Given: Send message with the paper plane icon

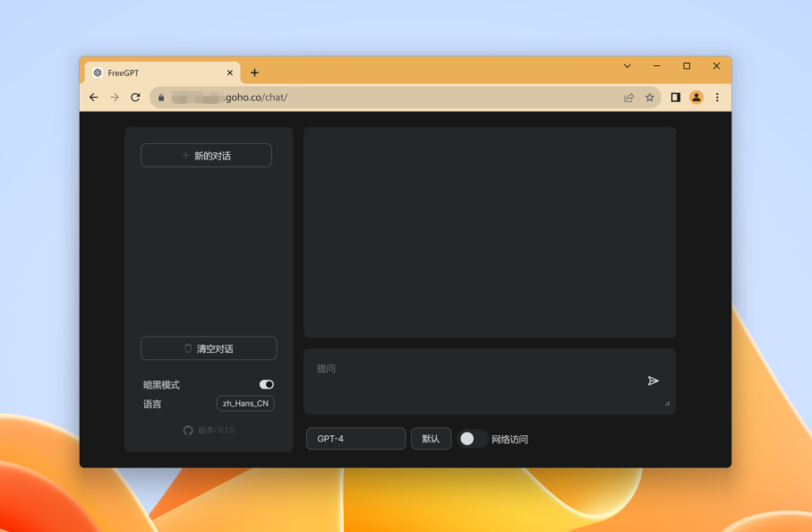Looking at the screenshot, I should pos(653,382).
